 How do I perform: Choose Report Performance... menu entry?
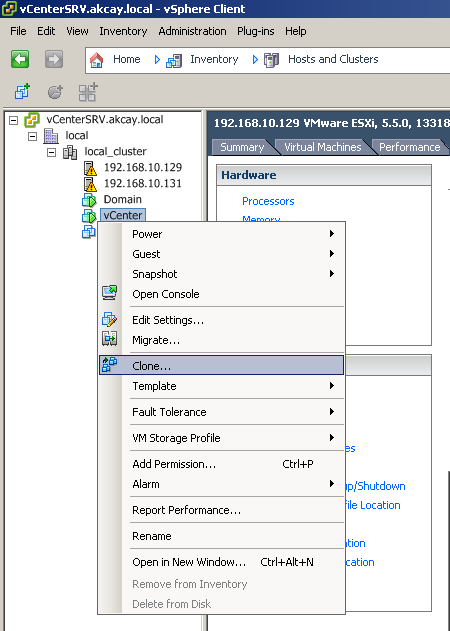[221, 510]
